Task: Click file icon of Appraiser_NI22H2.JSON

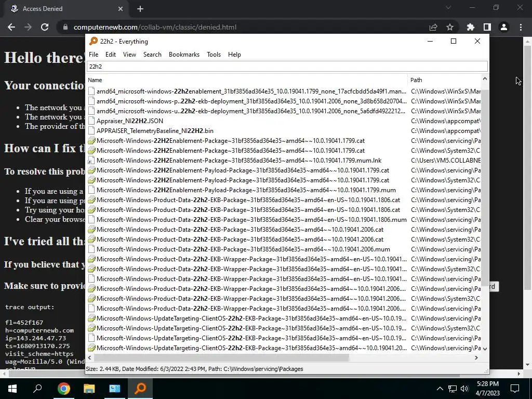Action: 91,121
